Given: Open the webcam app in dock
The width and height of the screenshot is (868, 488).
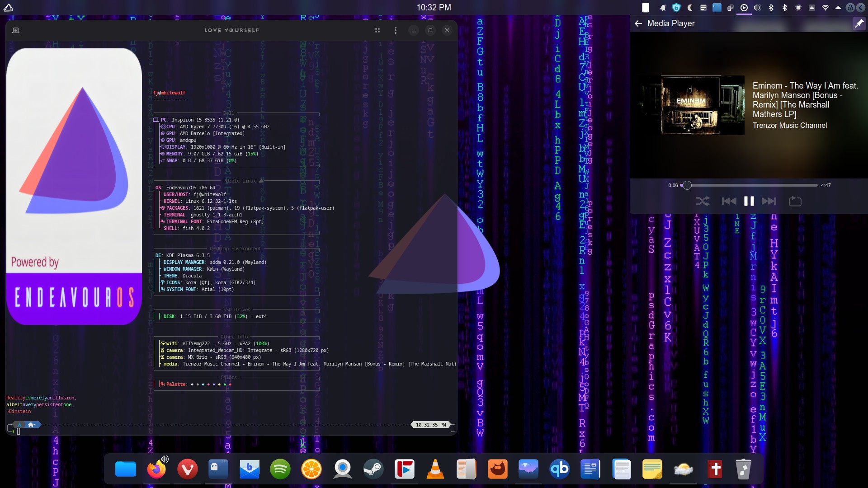Looking at the screenshot, I should click(342, 469).
